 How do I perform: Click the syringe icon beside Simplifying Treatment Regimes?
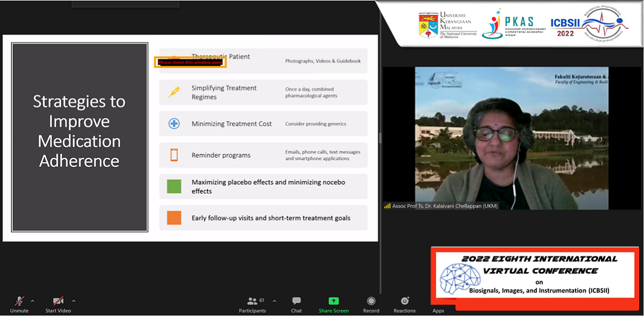click(174, 92)
